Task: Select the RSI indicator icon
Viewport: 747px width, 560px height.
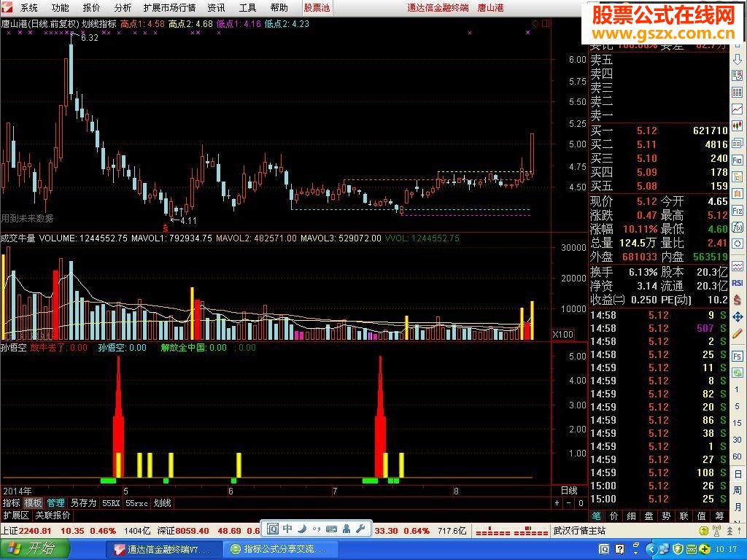Action: click(x=737, y=283)
